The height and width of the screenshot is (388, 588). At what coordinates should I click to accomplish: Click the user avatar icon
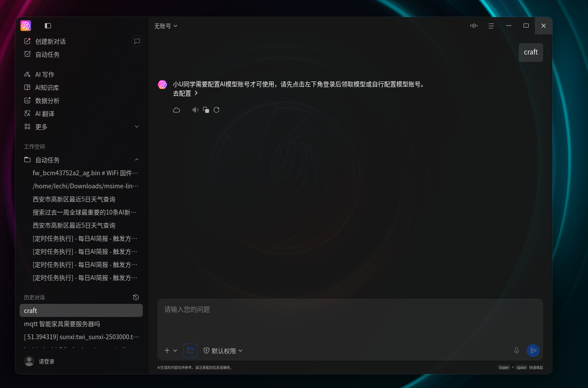pyautogui.click(x=29, y=361)
